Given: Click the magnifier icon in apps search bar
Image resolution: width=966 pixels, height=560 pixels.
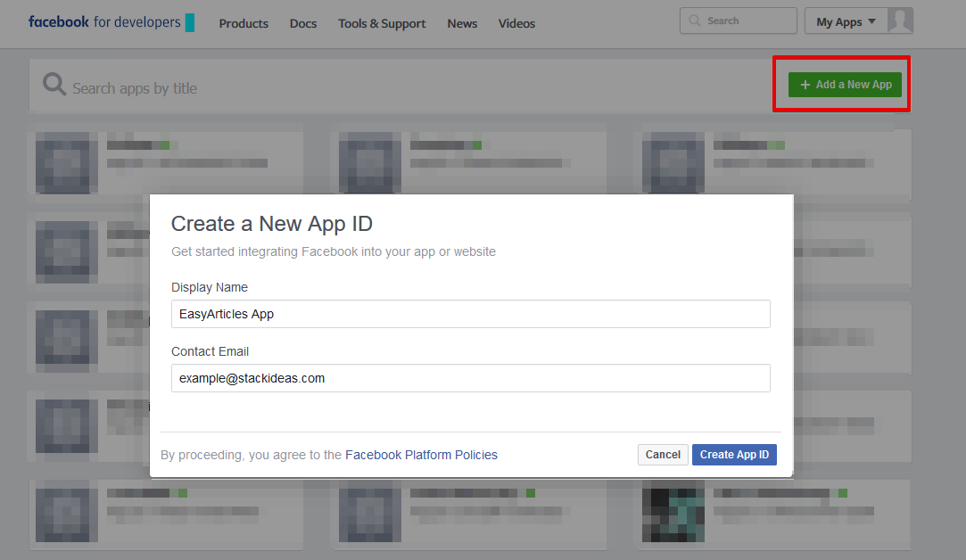Looking at the screenshot, I should tap(54, 85).
